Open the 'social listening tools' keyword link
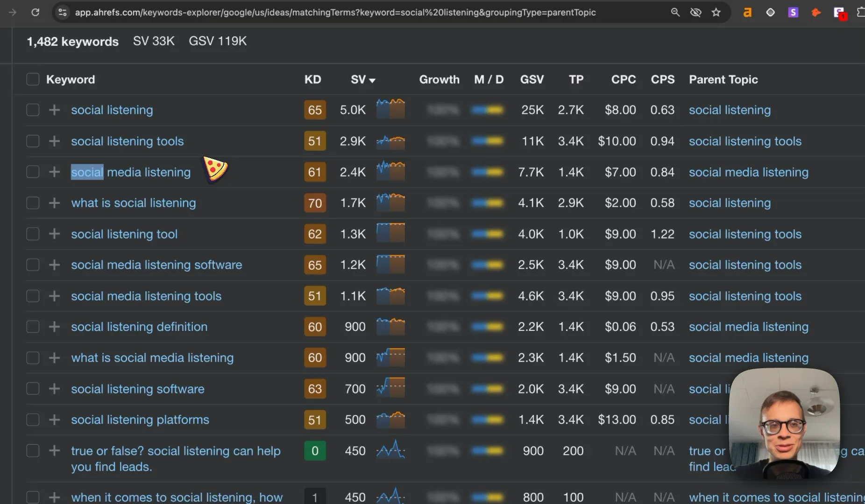 point(127,141)
